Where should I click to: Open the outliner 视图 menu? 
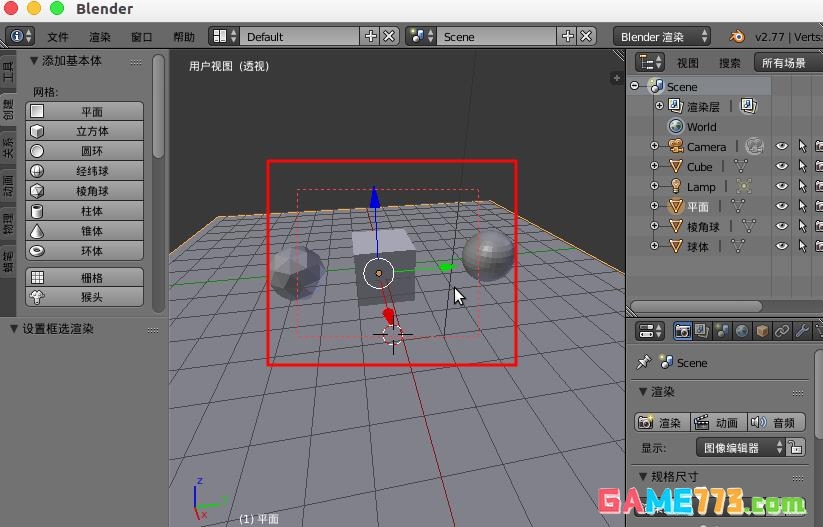(x=688, y=63)
